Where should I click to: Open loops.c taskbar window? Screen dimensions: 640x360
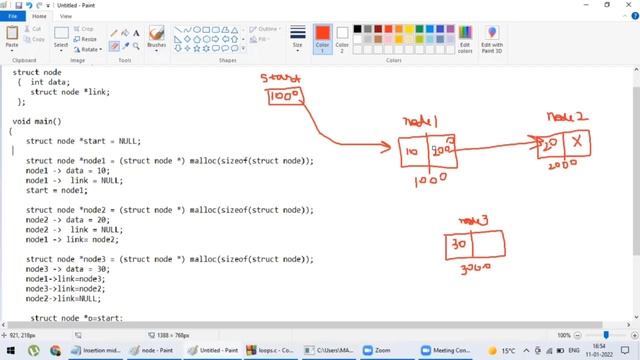click(x=271, y=350)
